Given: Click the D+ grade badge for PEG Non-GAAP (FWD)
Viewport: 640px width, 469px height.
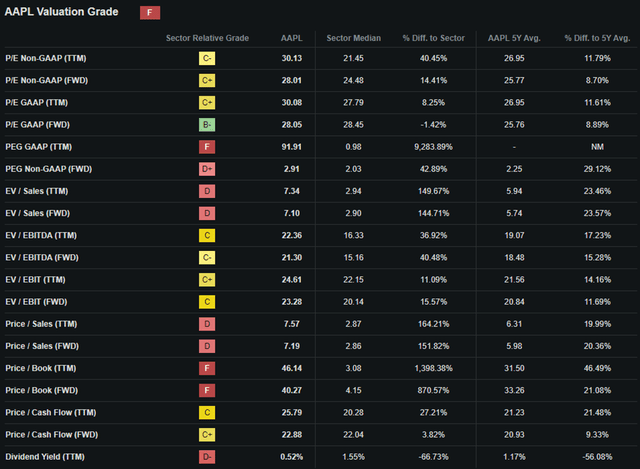Looking at the screenshot, I should (x=207, y=169).
